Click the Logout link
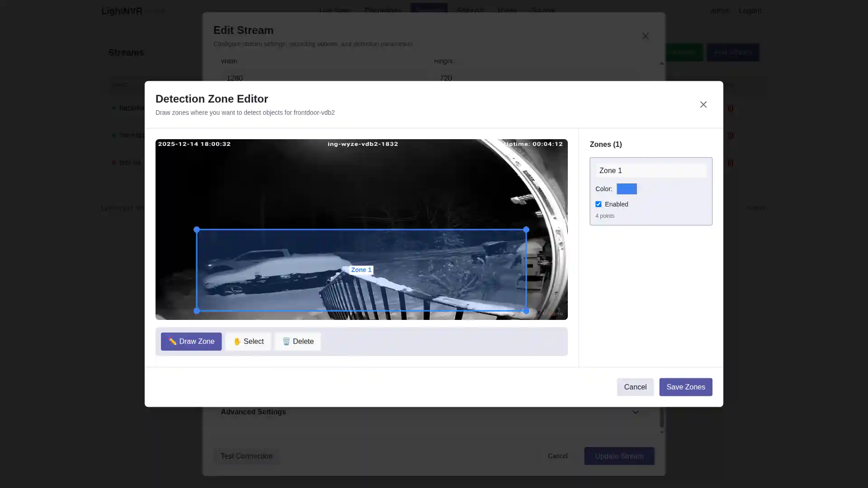This screenshot has height=488, width=868. (750, 11)
